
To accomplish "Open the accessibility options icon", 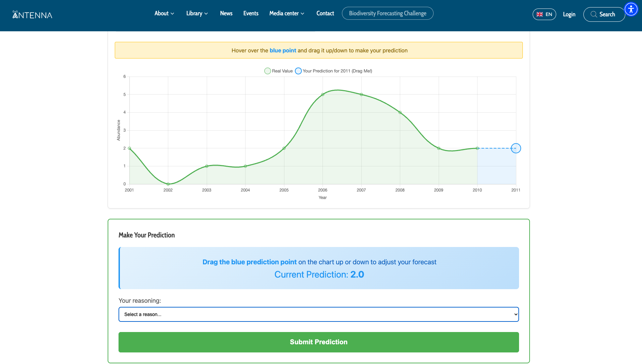I will [631, 9].
